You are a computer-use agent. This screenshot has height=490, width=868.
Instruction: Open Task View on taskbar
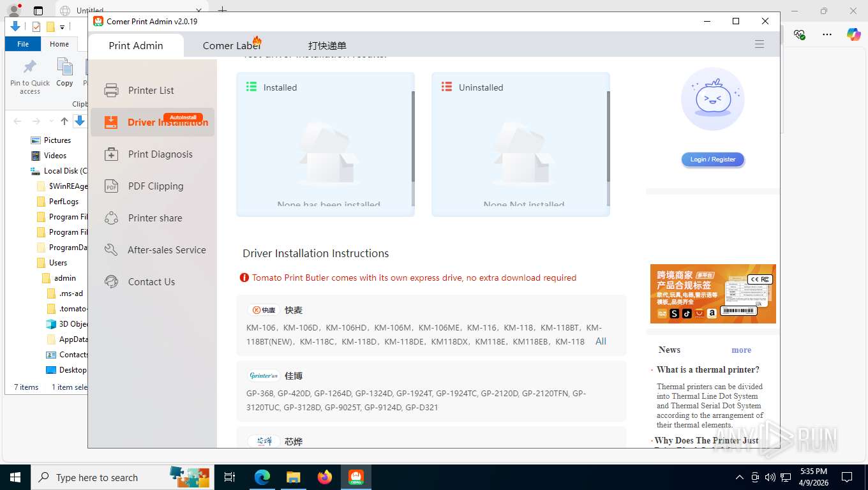[x=230, y=477]
